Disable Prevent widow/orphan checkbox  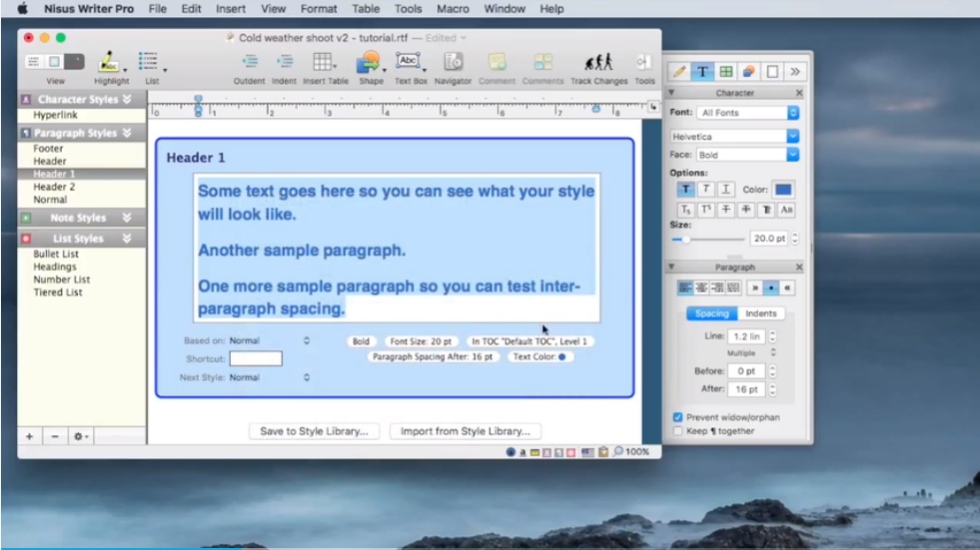pos(678,417)
